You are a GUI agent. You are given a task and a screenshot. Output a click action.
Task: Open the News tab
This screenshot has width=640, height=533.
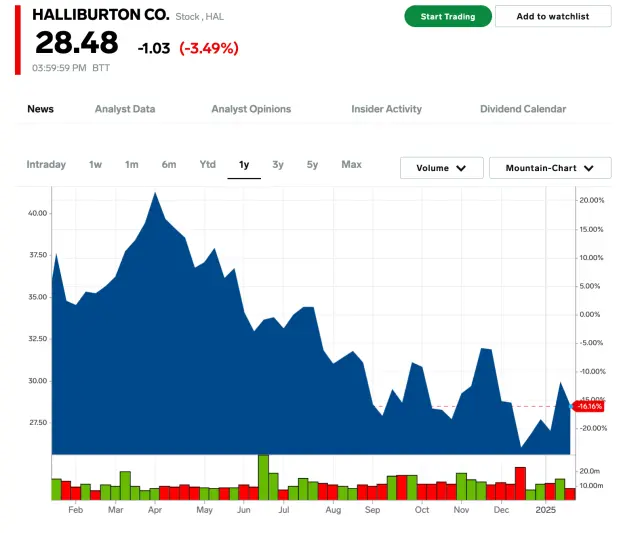click(40, 109)
